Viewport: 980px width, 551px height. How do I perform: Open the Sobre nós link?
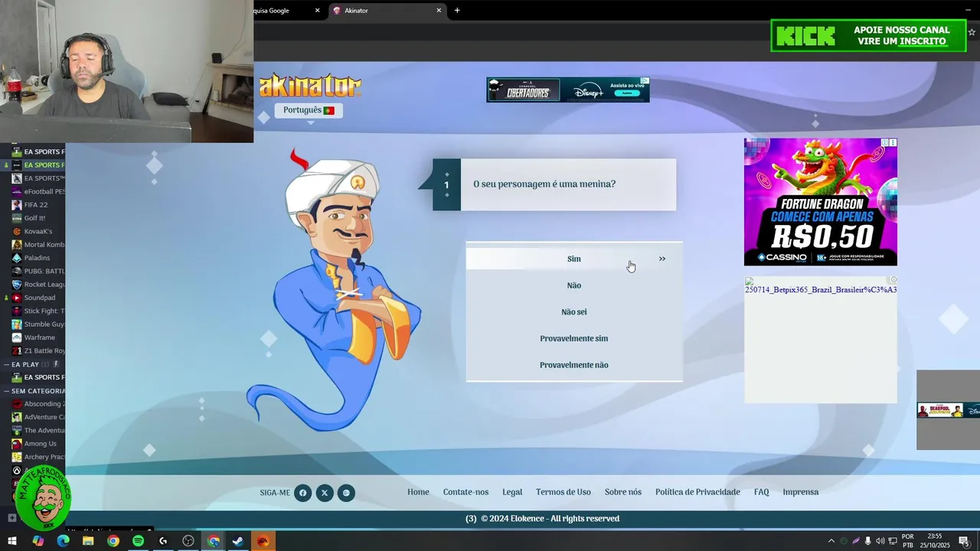click(623, 492)
